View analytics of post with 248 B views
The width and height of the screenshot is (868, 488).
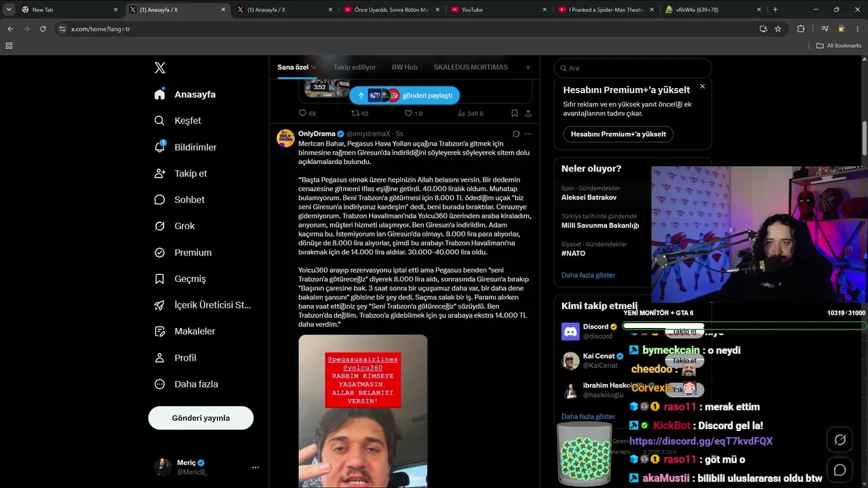(471, 113)
